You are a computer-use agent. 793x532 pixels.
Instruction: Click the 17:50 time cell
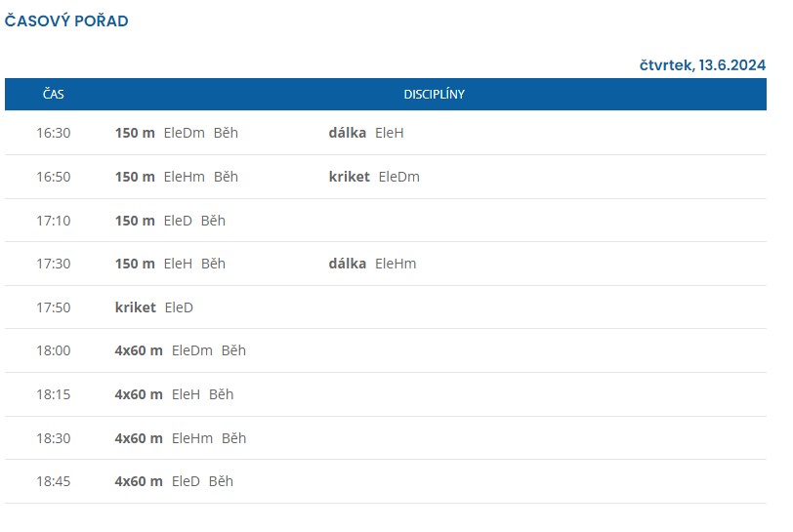coord(54,307)
